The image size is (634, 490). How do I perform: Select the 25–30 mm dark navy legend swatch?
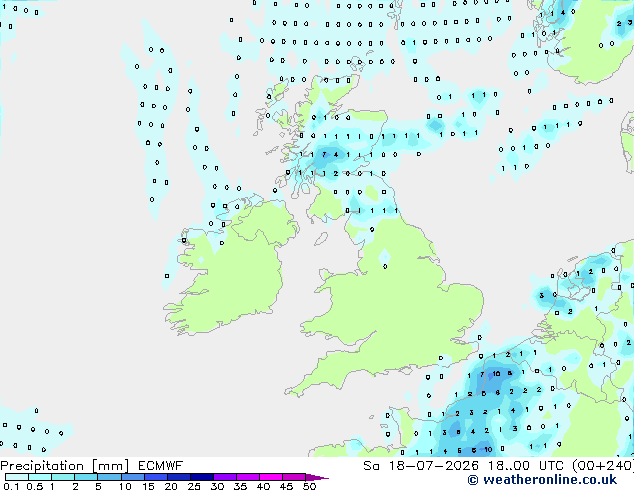point(202,477)
